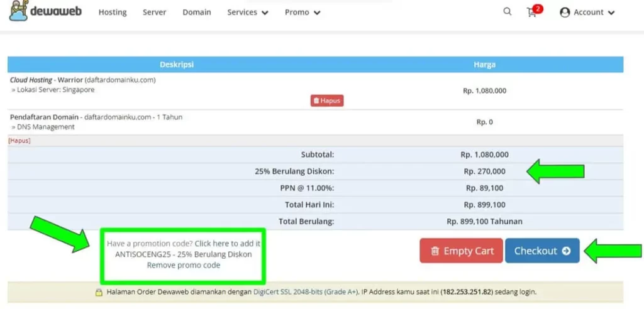The image size is (644, 309).
Task: Click the Harga column header
Action: [485, 65]
